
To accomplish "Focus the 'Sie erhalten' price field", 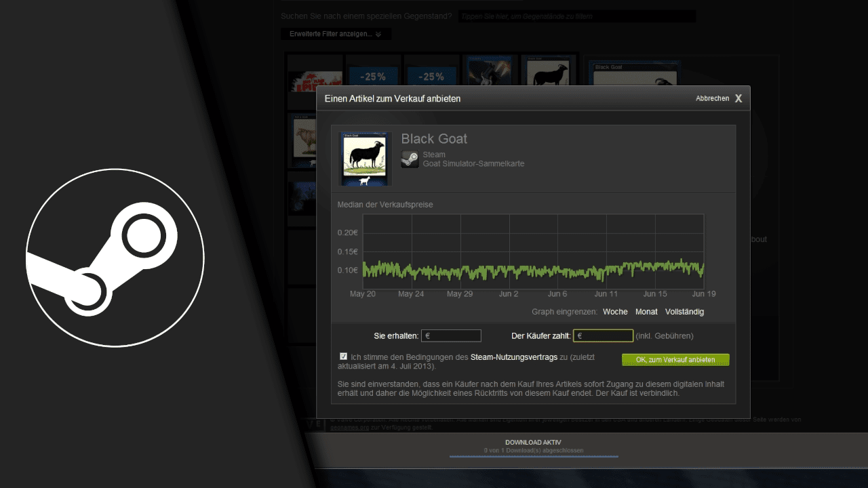I will click(x=451, y=335).
